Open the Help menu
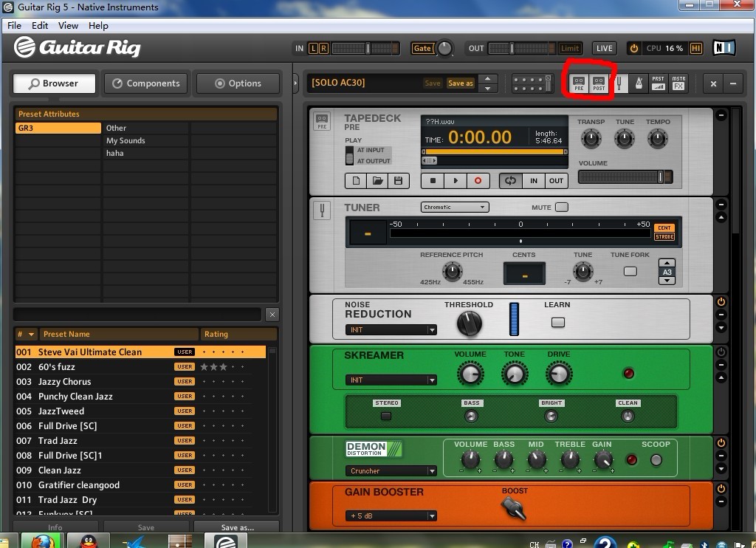Image resolution: width=756 pixels, height=548 pixels. pos(98,26)
